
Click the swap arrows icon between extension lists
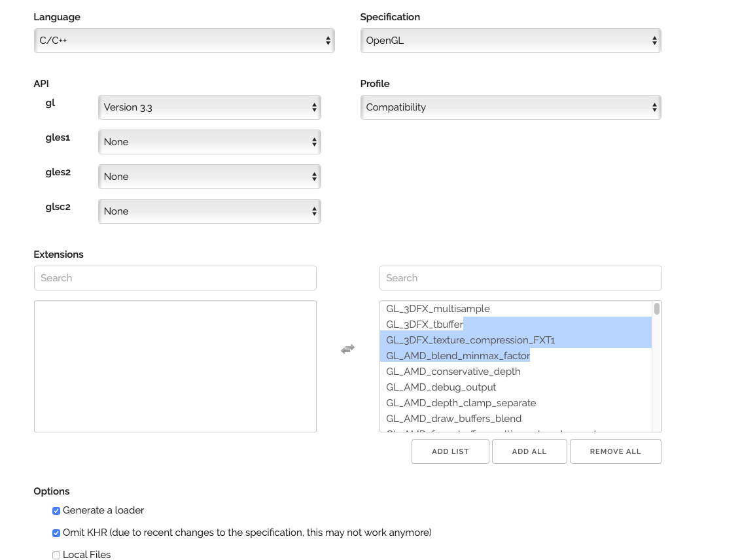[x=347, y=349]
